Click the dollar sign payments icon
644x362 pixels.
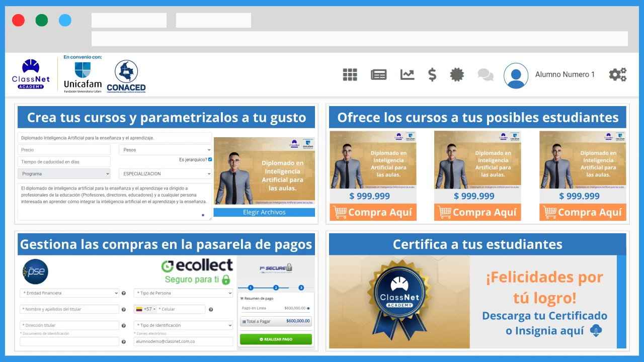(x=432, y=74)
